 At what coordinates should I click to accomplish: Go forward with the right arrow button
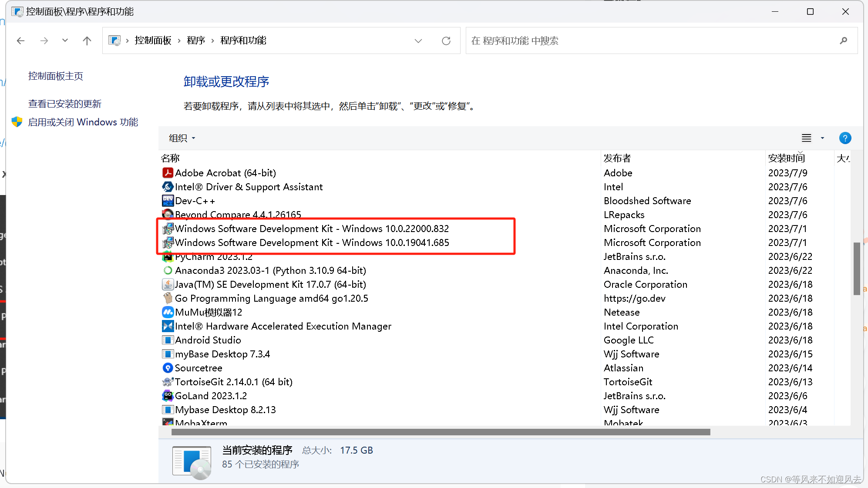[x=44, y=41]
